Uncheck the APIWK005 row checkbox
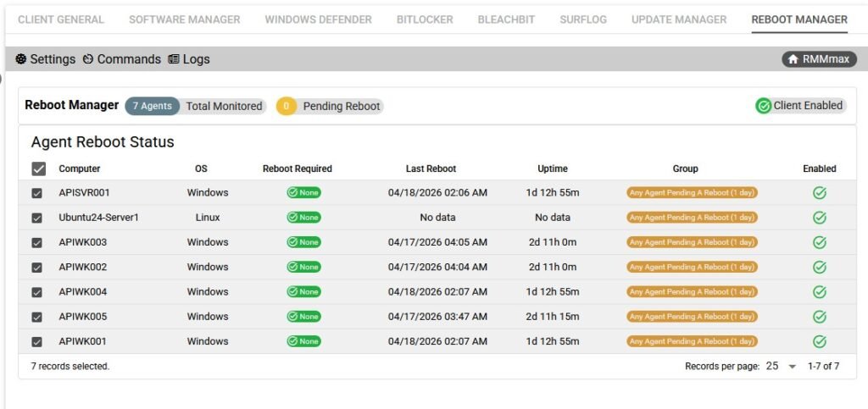This screenshot has width=868, height=409. click(36, 318)
